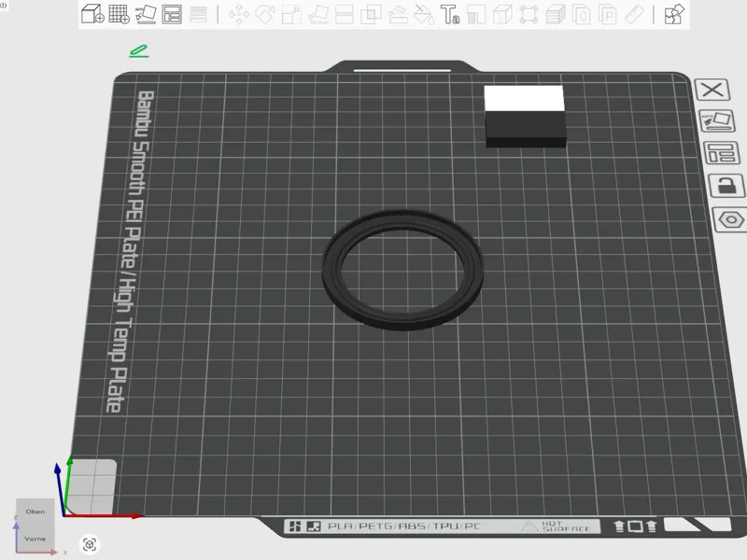The image size is (747, 560).
Task: Choose the Lay on Face tool
Action: [317, 15]
